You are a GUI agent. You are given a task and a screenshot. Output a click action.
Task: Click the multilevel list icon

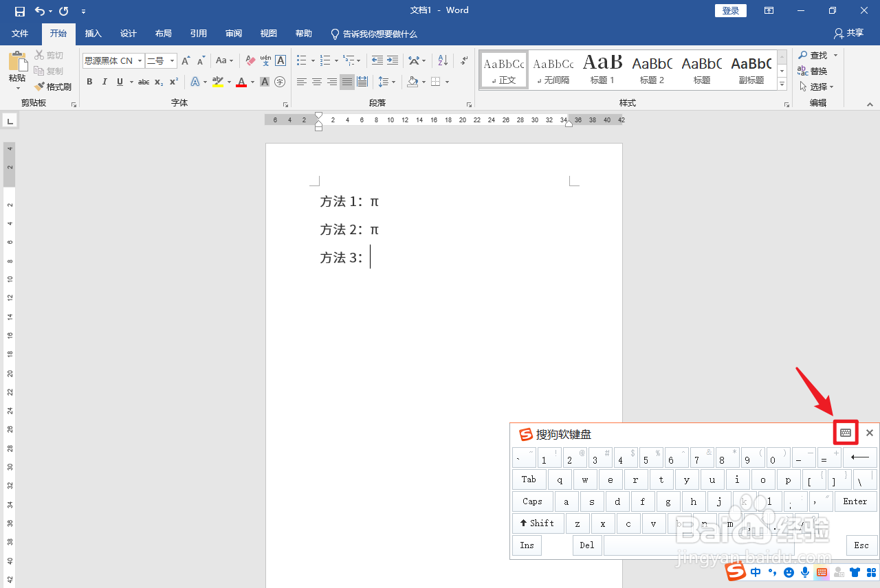point(350,60)
